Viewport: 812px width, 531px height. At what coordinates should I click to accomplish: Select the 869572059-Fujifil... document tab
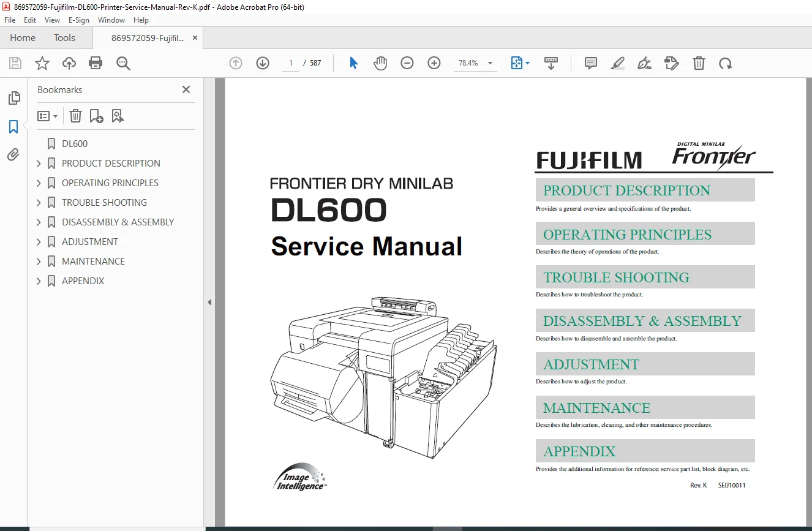[x=147, y=38]
